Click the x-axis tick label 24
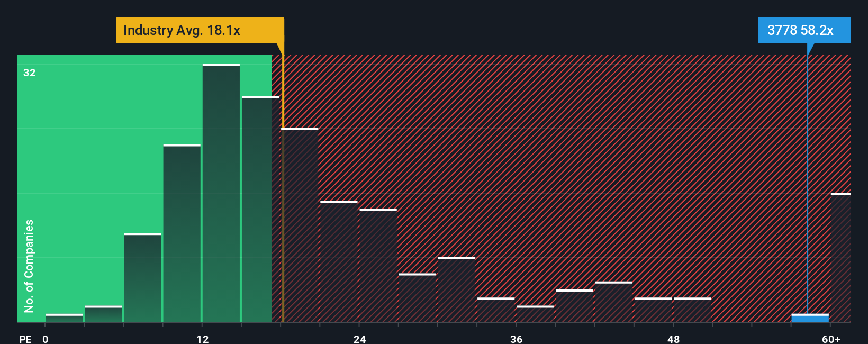The image size is (868, 344). 360,339
